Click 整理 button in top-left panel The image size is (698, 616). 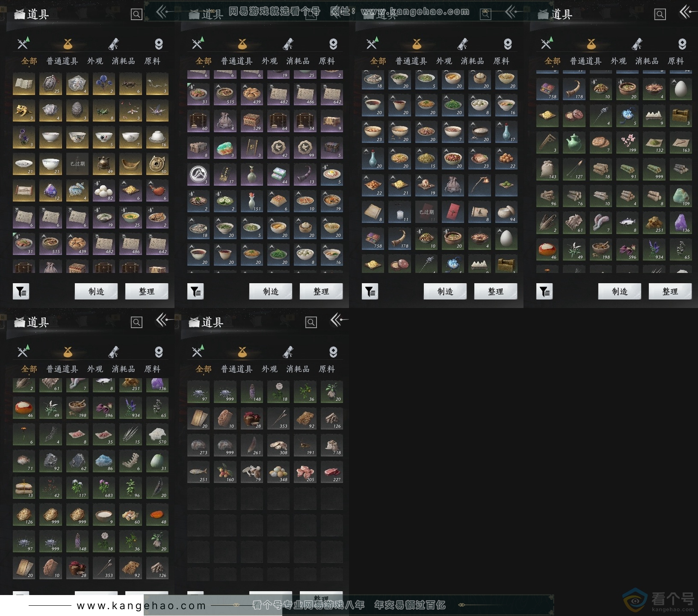click(x=147, y=291)
